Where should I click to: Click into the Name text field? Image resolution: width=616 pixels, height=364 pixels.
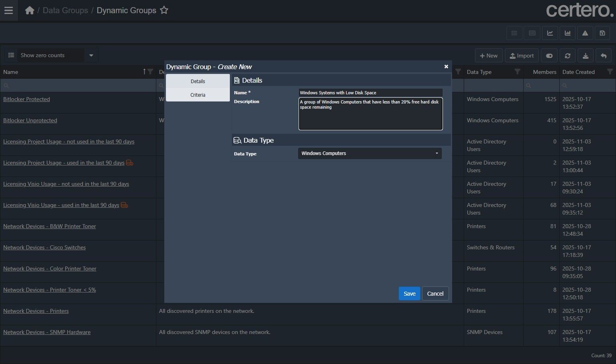pyautogui.click(x=371, y=93)
